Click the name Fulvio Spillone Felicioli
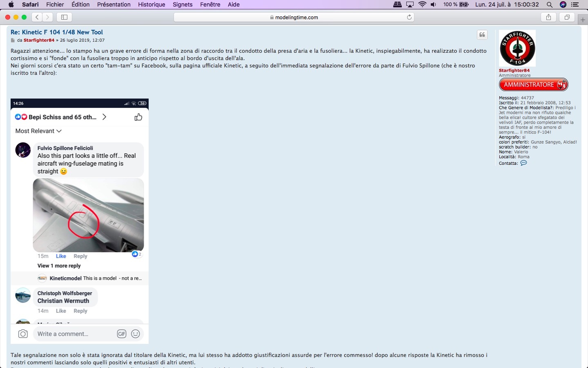Viewport: 588px width, 368px height. [x=65, y=148]
